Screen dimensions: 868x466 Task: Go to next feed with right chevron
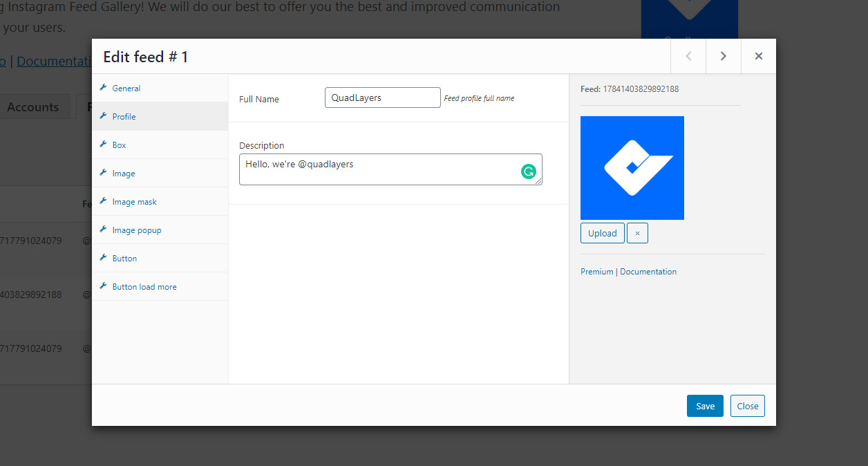tap(724, 57)
